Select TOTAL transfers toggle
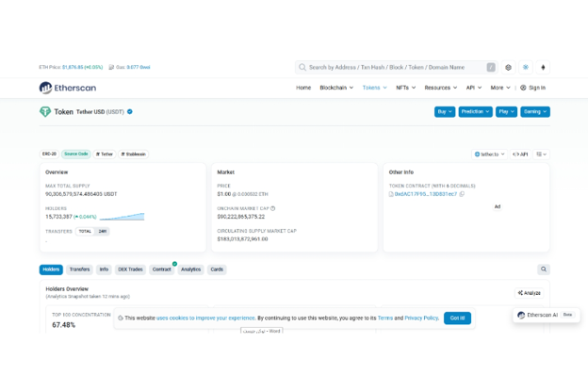 click(85, 232)
